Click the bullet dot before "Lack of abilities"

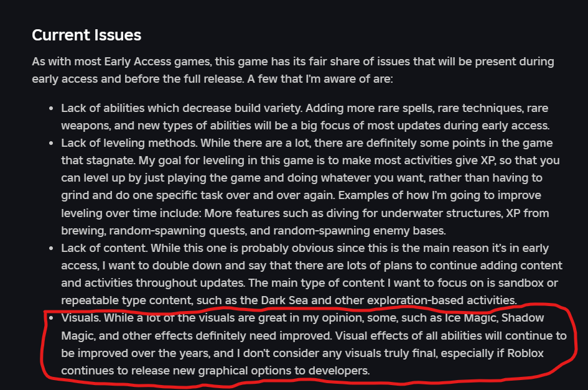51,109
